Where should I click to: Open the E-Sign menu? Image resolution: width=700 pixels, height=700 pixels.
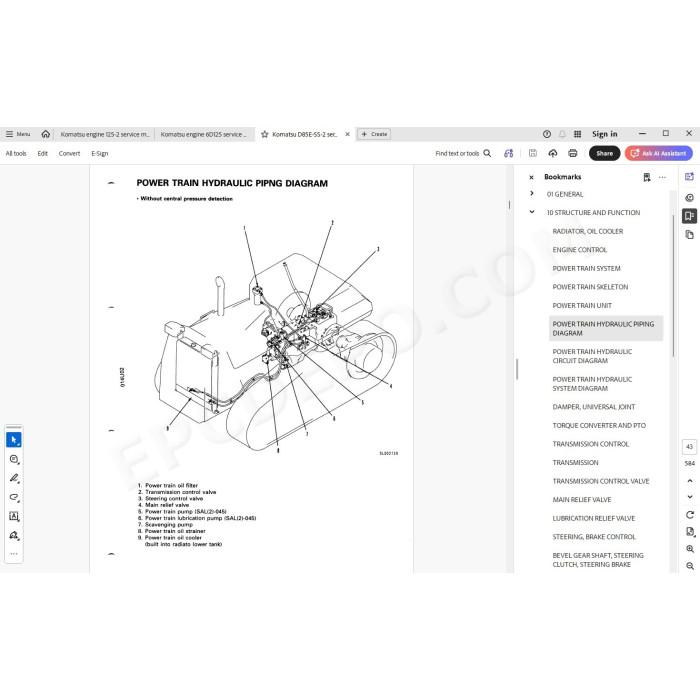100,154
